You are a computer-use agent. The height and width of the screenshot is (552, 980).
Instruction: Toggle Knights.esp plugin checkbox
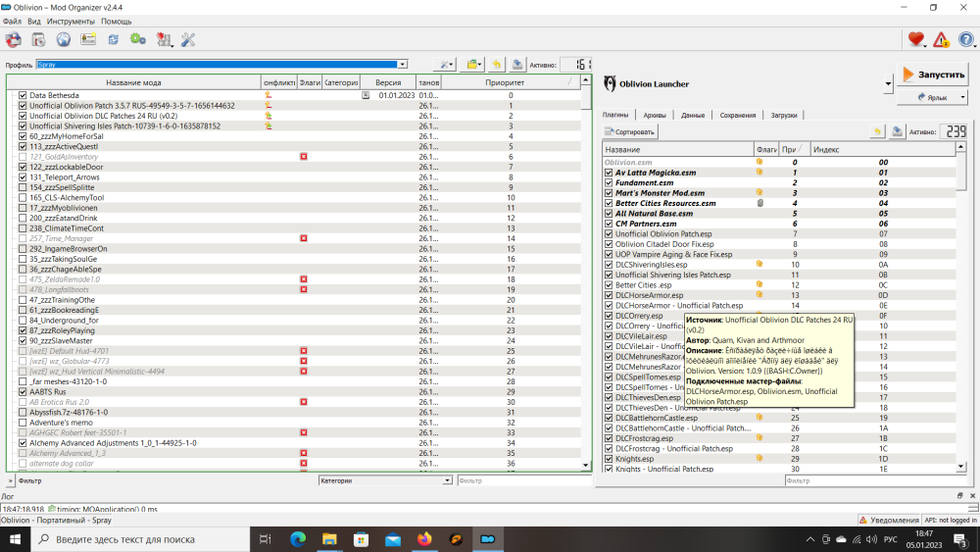tap(609, 459)
